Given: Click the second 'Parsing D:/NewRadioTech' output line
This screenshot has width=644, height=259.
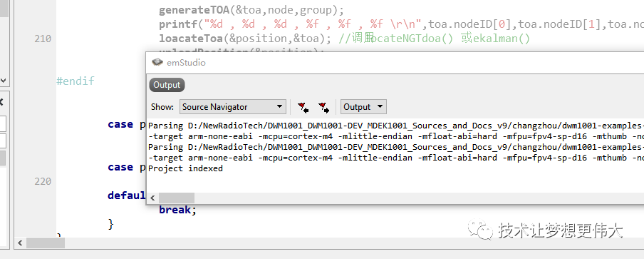Looking at the screenshot, I should [396, 147].
